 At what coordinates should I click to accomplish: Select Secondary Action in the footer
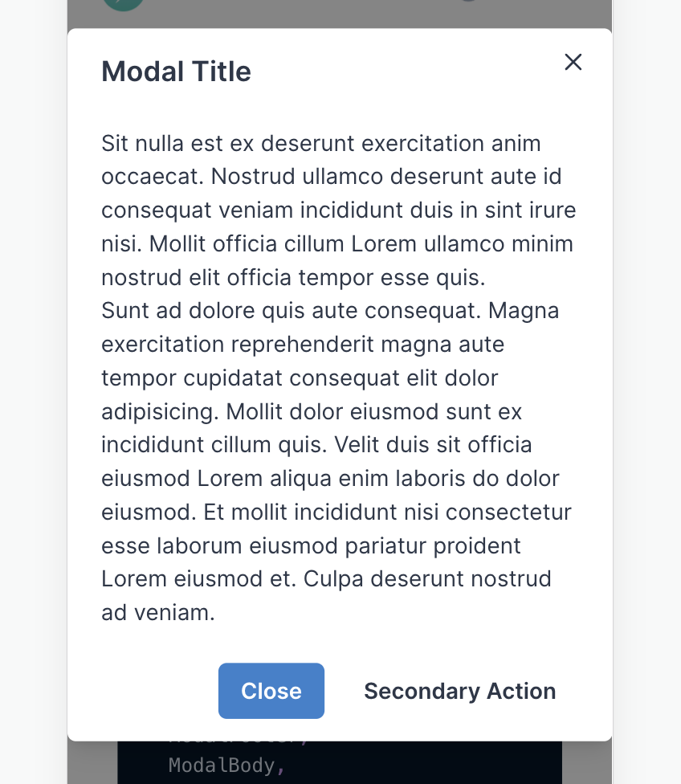(x=459, y=691)
